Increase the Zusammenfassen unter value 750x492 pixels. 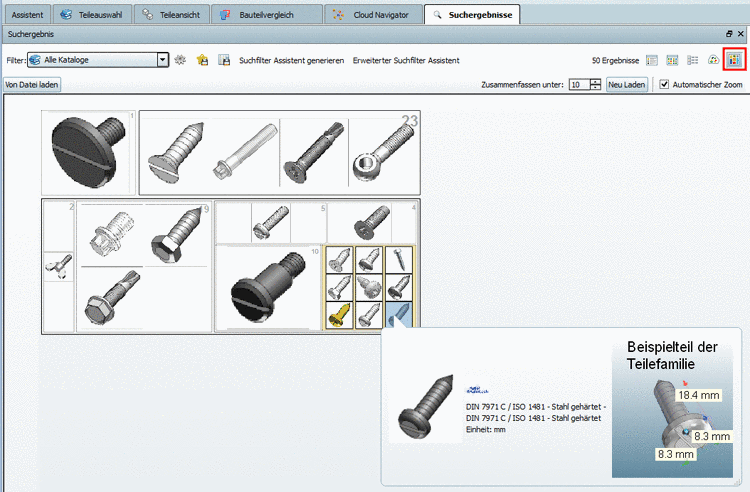(596, 82)
